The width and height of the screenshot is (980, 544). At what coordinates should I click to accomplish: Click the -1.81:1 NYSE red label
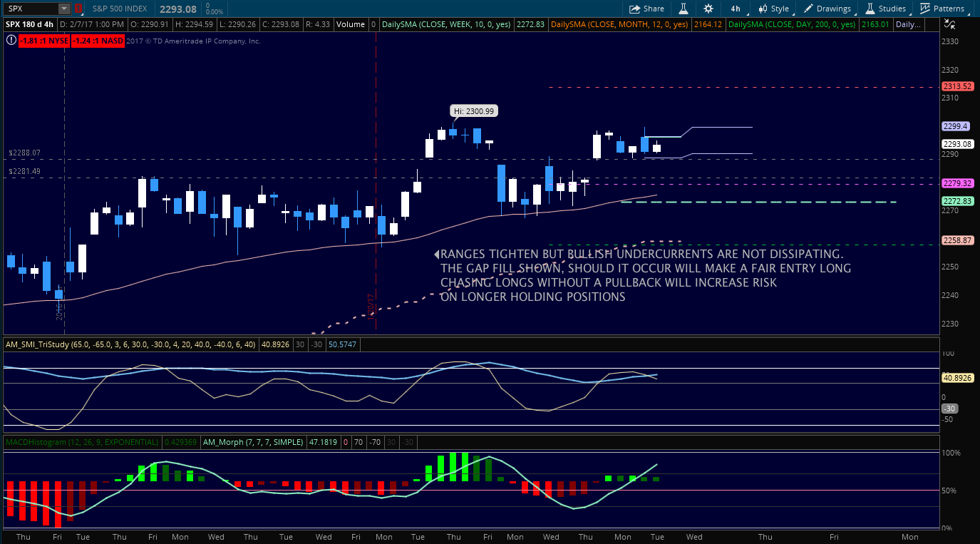[43, 41]
